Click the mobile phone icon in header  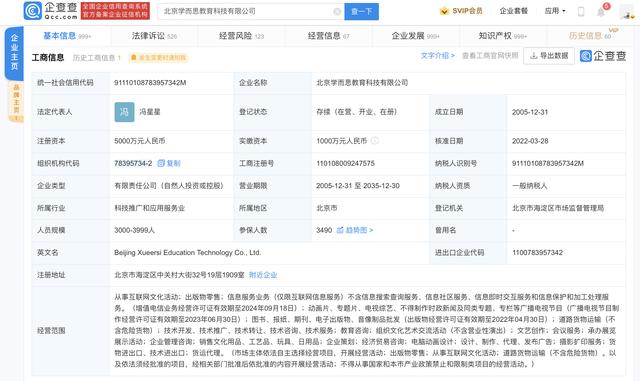click(x=581, y=11)
